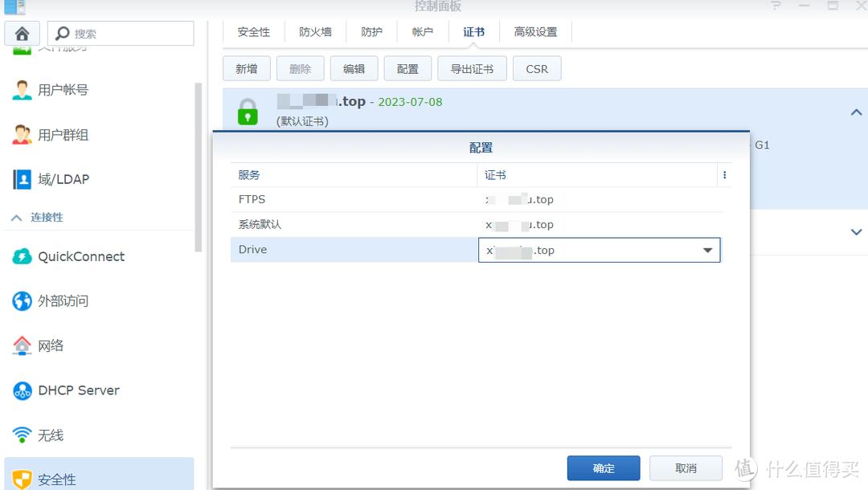This screenshot has height=490, width=868.
Task: Select the 证书 tab
Action: click(474, 32)
